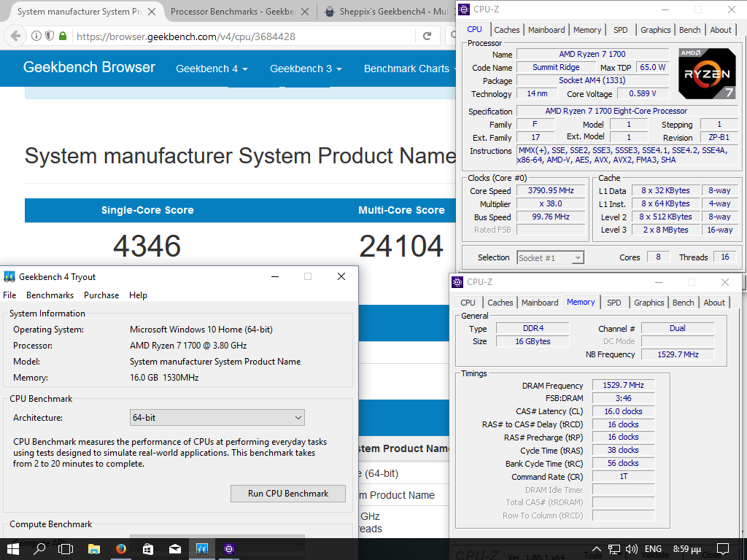This screenshot has width=747, height=560.
Task: Open Socket #1 Selection dropdown in CPU-Z
Action: point(550,258)
